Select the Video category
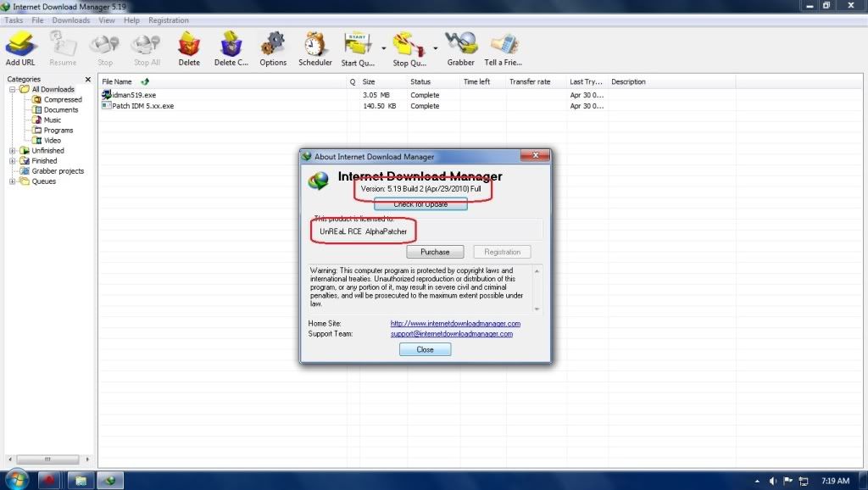 [x=53, y=141]
